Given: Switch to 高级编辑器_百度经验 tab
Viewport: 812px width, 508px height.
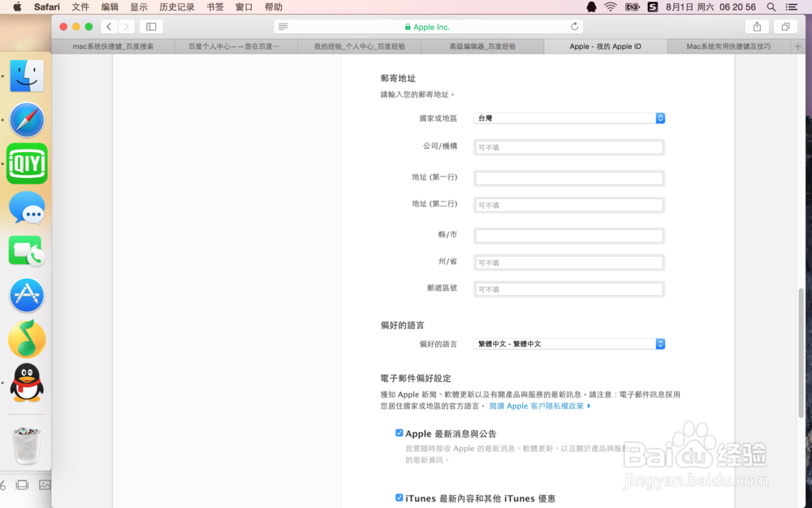Looking at the screenshot, I should pos(482,46).
